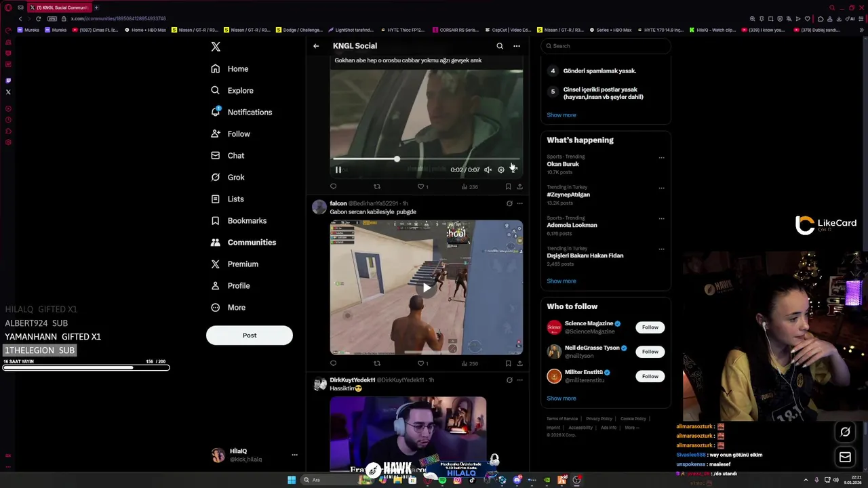
Task: Click the video progress bar
Action: pyautogui.click(x=427, y=159)
